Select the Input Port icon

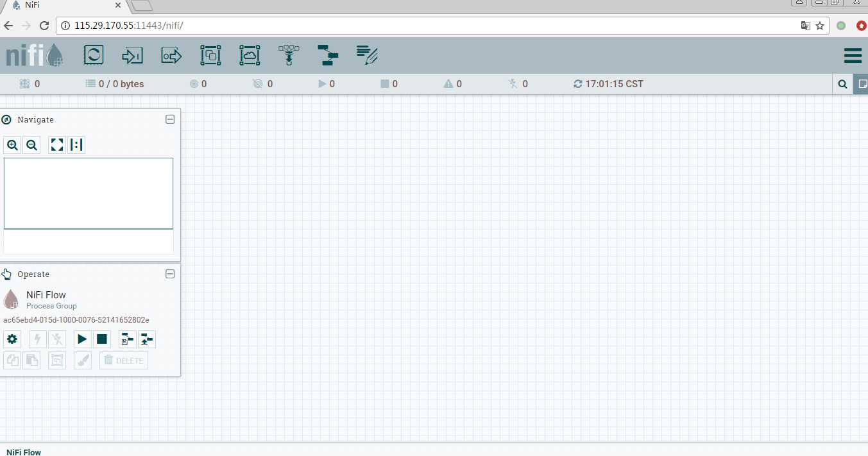point(132,56)
